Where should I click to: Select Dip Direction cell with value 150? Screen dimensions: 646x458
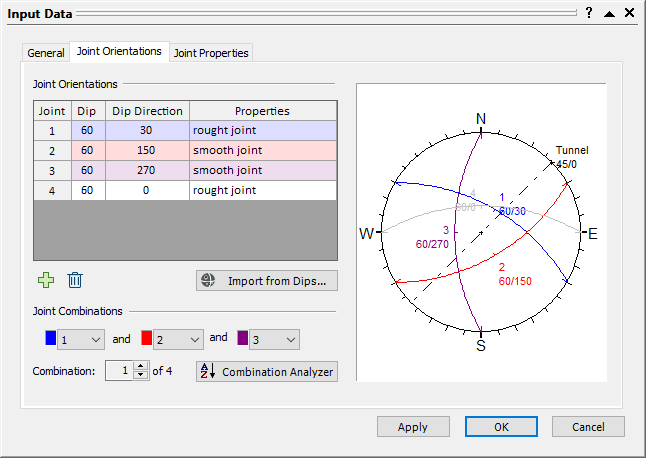(x=147, y=150)
